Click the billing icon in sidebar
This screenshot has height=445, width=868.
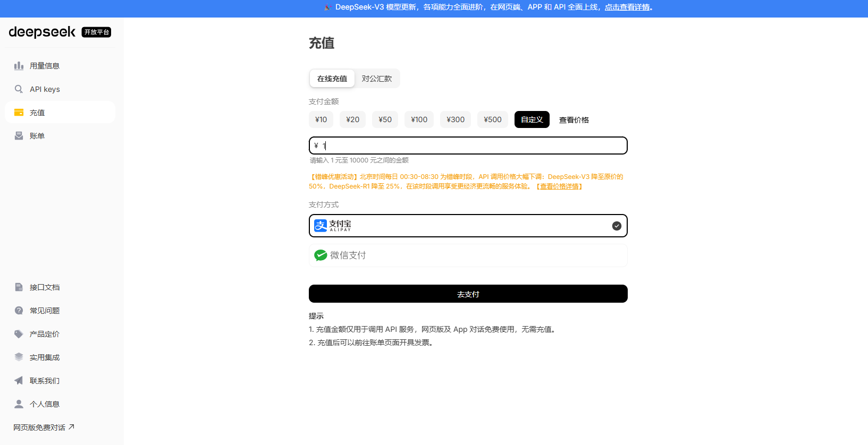point(19,136)
